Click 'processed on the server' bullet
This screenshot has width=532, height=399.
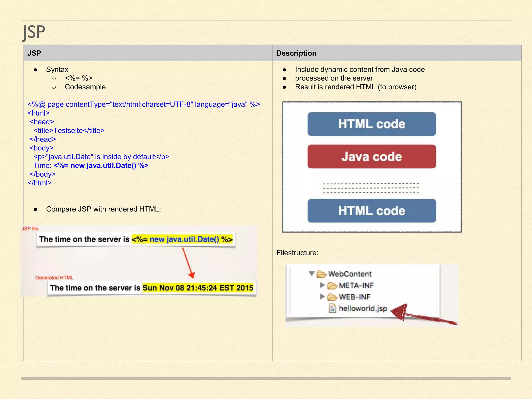334,78
